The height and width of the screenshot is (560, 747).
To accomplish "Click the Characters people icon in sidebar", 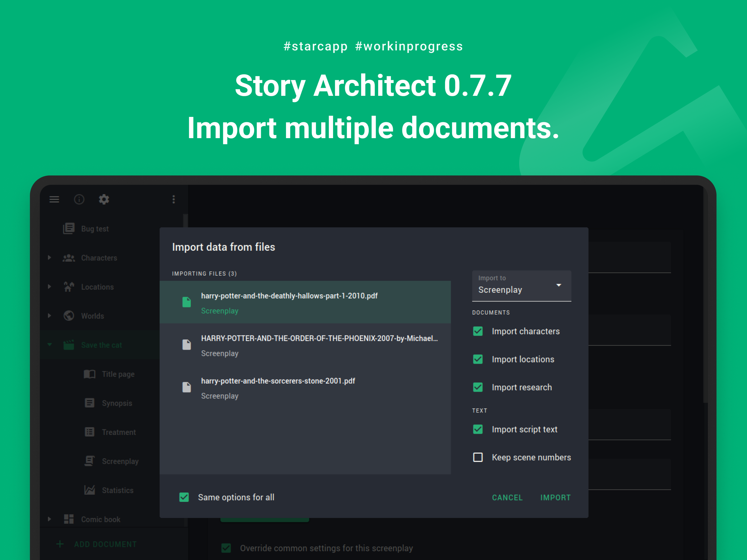I will pos(68,258).
